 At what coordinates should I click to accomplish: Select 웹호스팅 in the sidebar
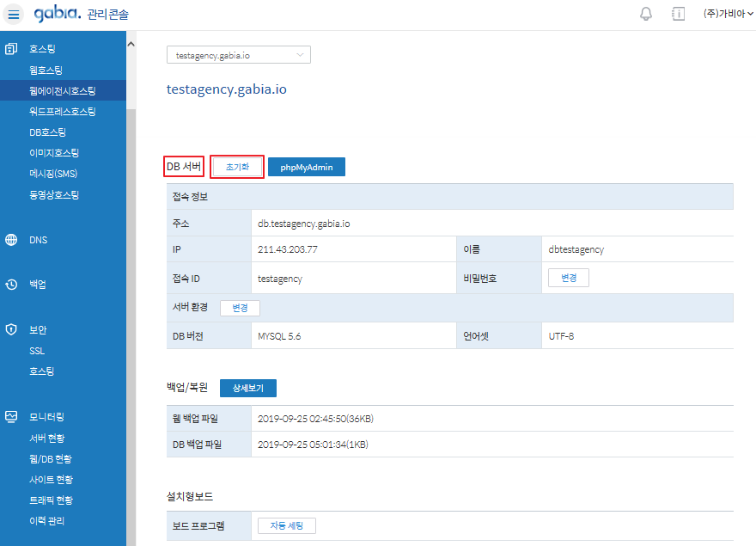coord(46,70)
